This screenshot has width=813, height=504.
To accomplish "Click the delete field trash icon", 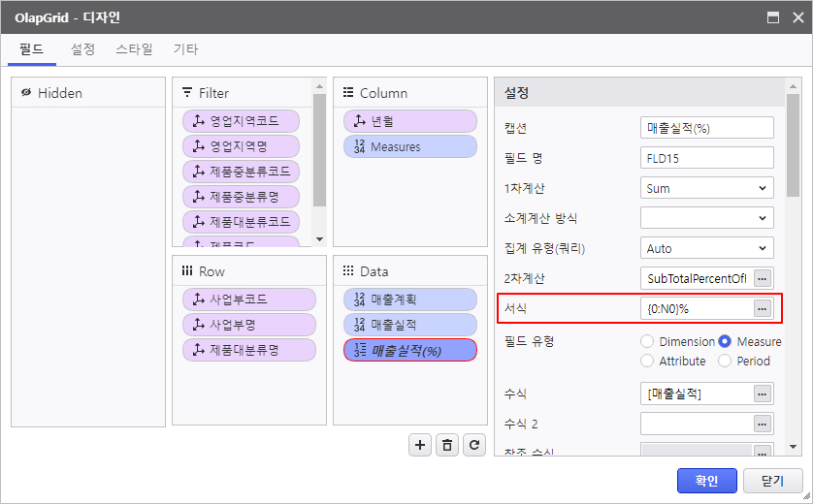I will pyautogui.click(x=446, y=445).
